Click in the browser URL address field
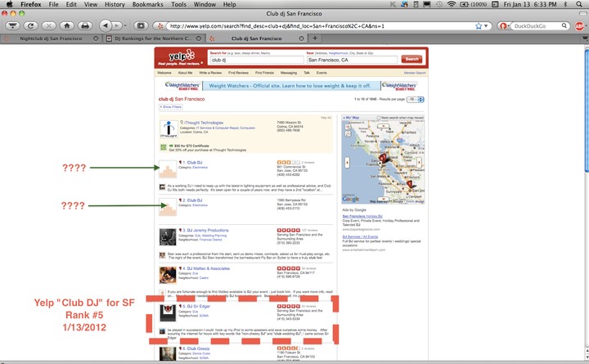Viewport: 589px width, 364px height. click(x=319, y=26)
